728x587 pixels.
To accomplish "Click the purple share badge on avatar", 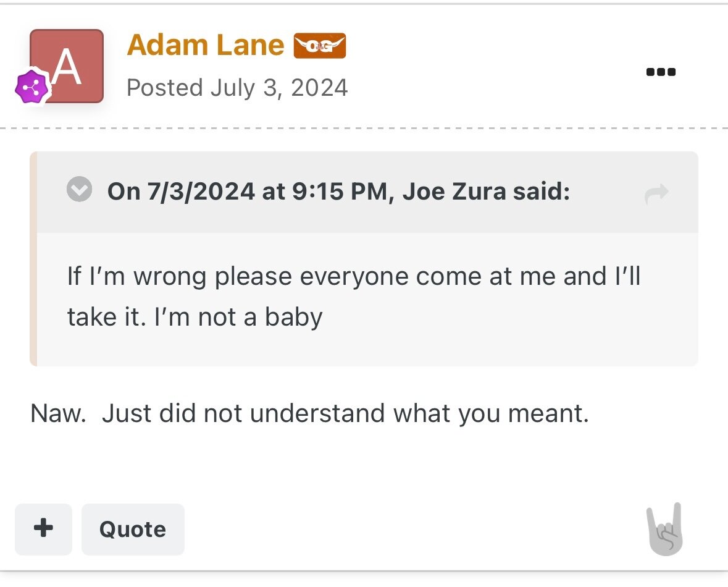I will [32, 87].
